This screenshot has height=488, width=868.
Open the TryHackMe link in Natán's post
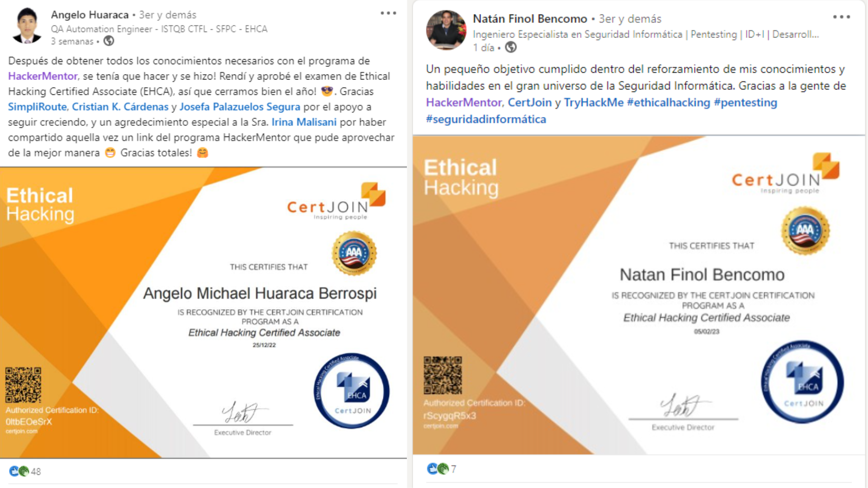(594, 103)
